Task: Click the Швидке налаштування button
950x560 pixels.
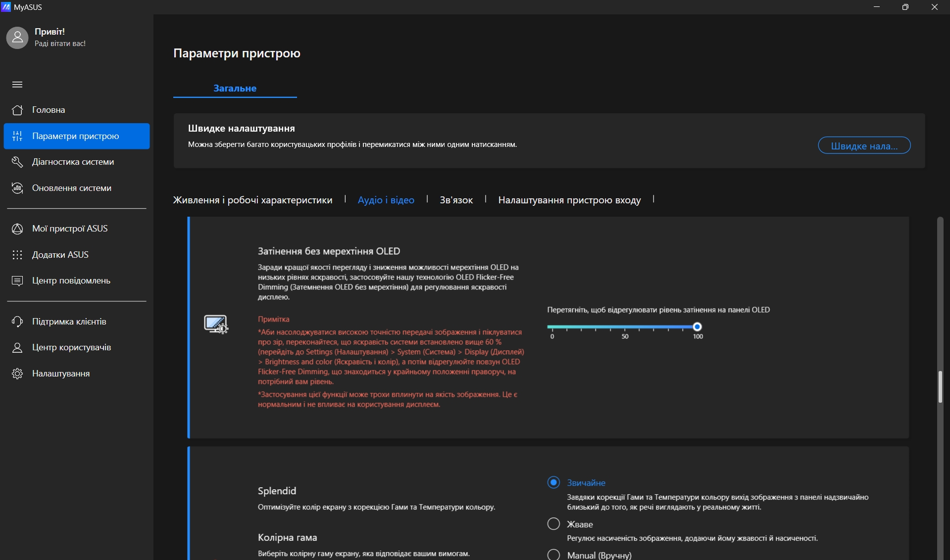Action: coord(864,145)
